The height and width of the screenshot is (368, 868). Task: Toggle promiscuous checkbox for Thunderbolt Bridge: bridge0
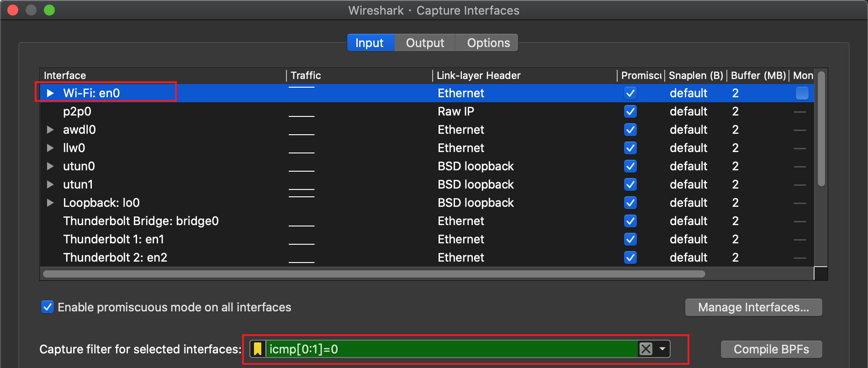(630, 221)
